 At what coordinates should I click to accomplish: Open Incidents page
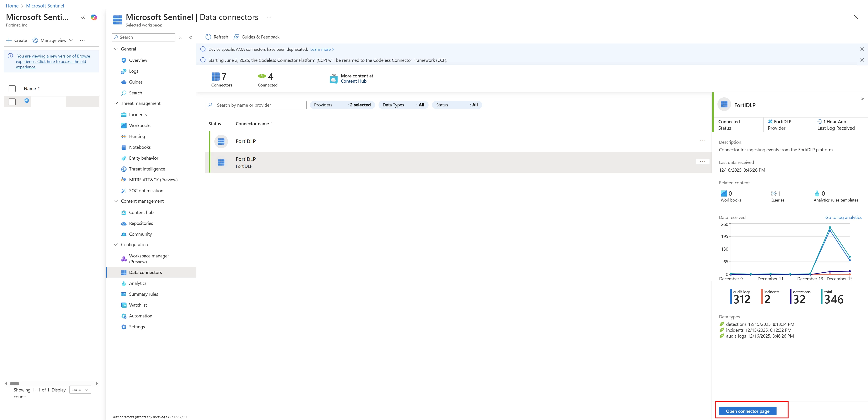pos(137,115)
